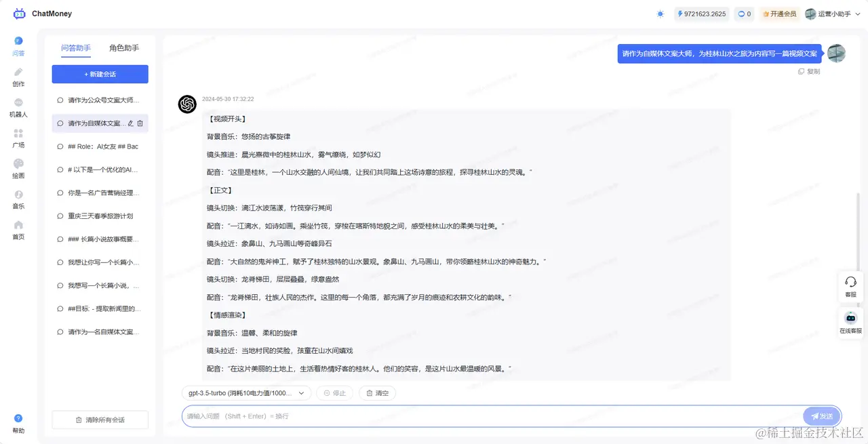Go to 首页 from sidebar

18,230
